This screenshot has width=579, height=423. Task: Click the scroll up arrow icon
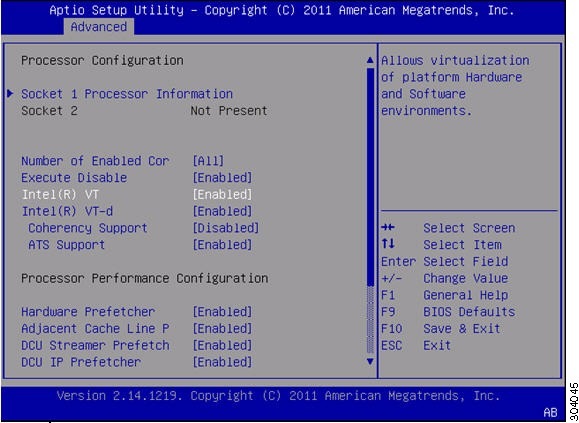(370, 60)
